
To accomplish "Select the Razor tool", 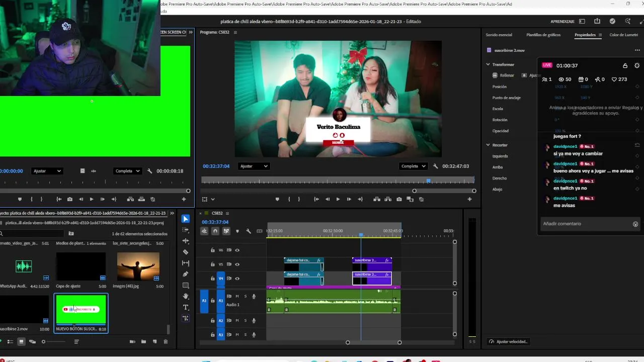I will tap(186, 252).
